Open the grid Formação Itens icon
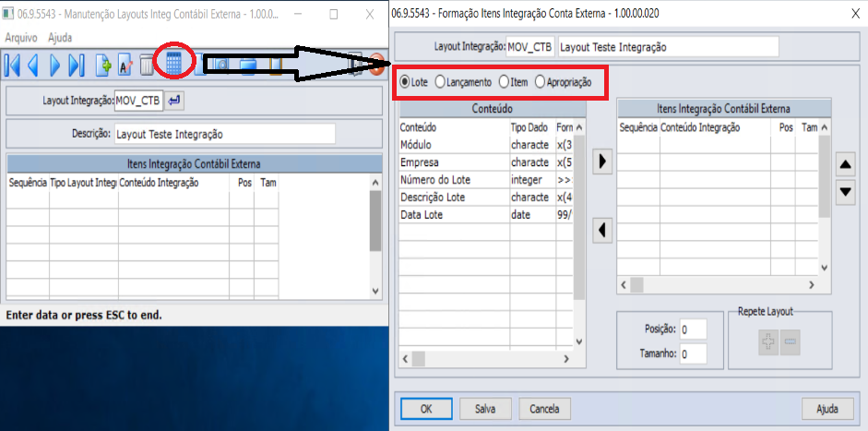 (173, 63)
